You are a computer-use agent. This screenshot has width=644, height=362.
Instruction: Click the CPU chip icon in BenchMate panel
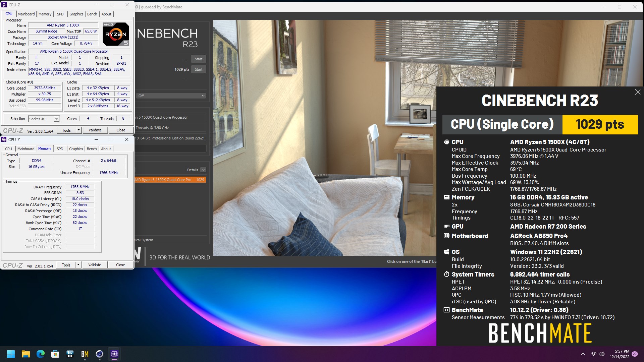pyautogui.click(x=446, y=142)
